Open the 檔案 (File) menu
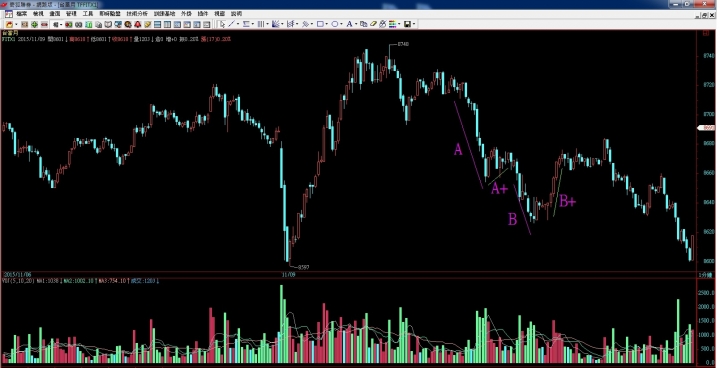This screenshot has height=368, width=720. tap(22, 14)
